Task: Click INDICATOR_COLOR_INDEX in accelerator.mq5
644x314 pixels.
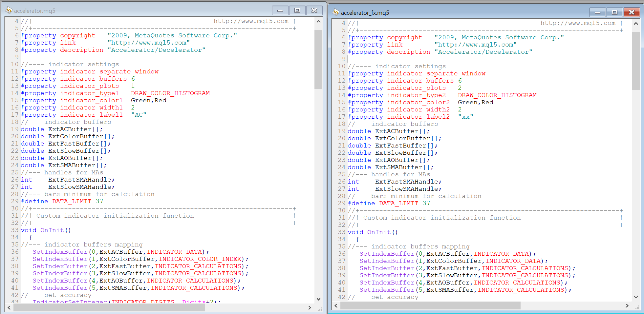Action: tap(200, 259)
